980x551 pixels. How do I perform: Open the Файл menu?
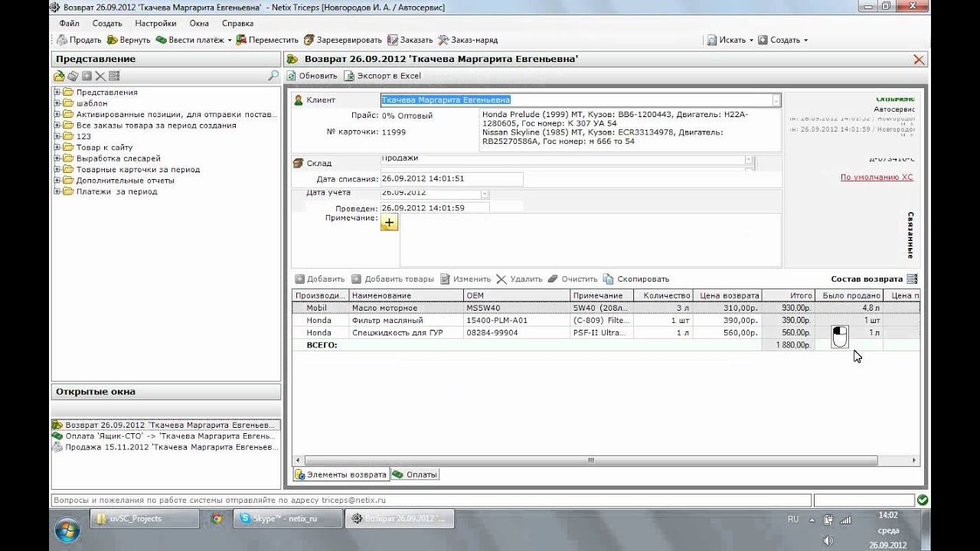[x=69, y=24]
